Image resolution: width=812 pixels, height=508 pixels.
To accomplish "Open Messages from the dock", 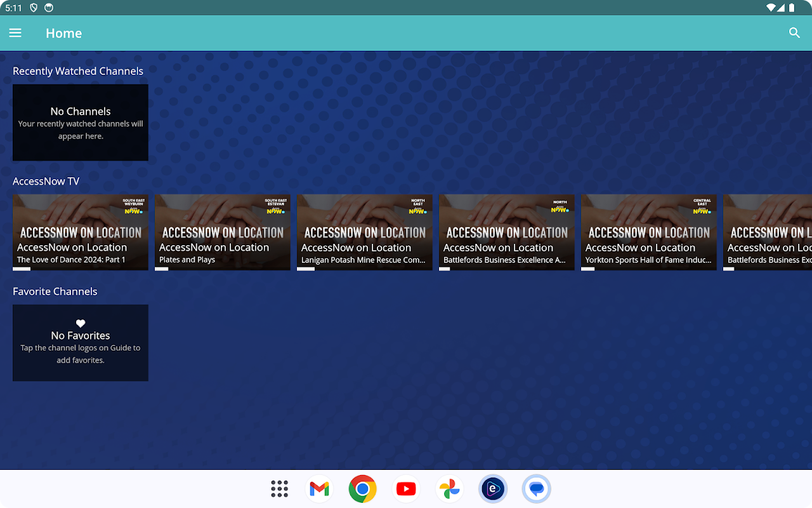I will point(537,489).
